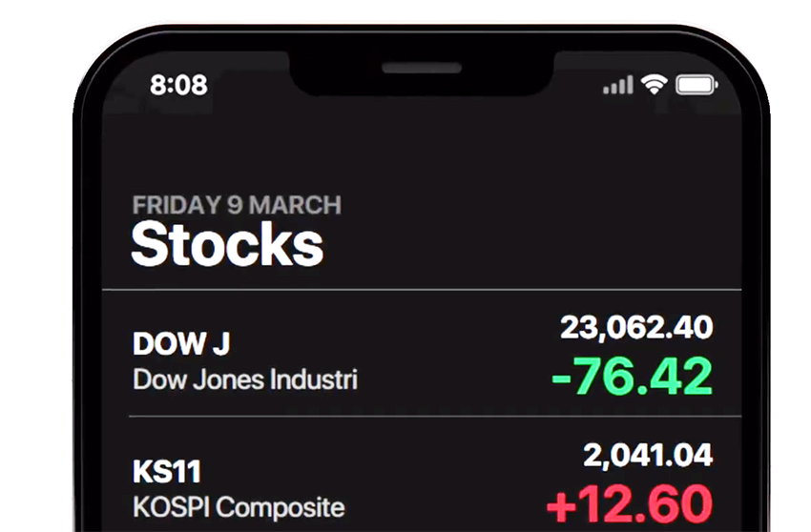The width and height of the screenshot is (811, 532).
Task: Toggle the red +12.60 change badge
Action: coord(630,504)
